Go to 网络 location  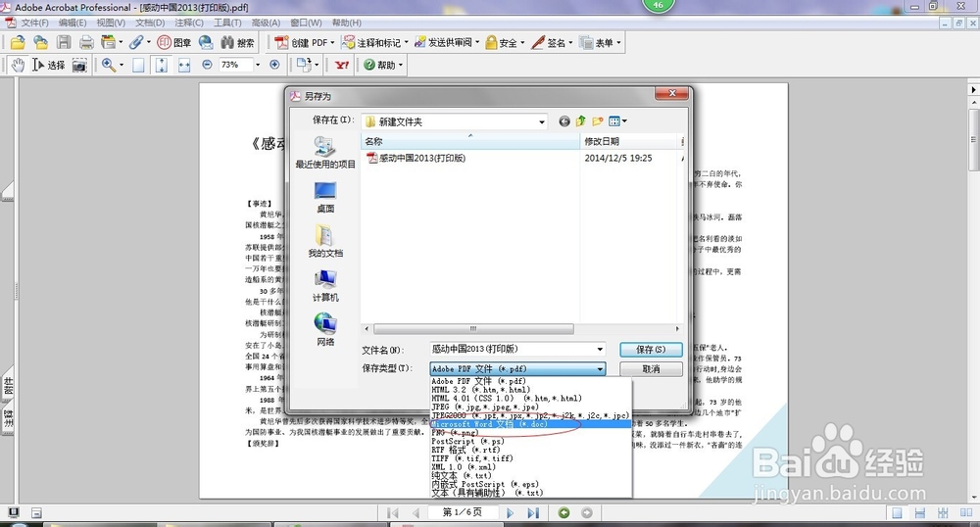coord(325,330)
